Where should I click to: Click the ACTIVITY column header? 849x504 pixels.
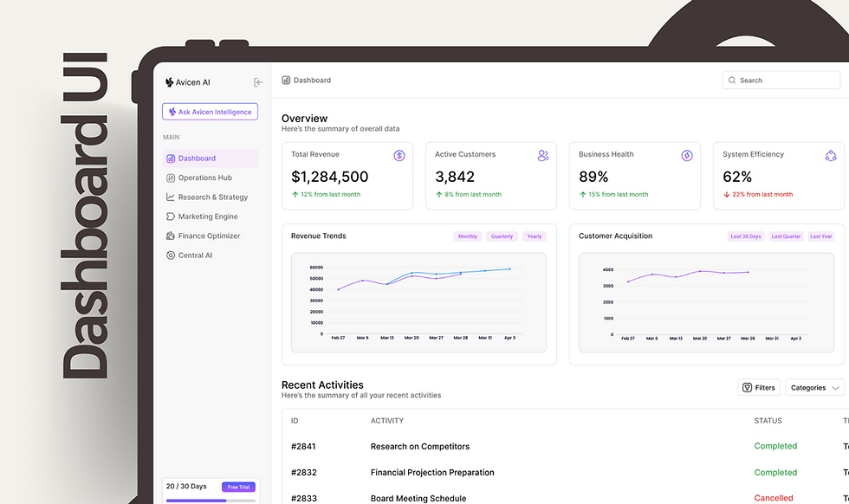[387, 421]
